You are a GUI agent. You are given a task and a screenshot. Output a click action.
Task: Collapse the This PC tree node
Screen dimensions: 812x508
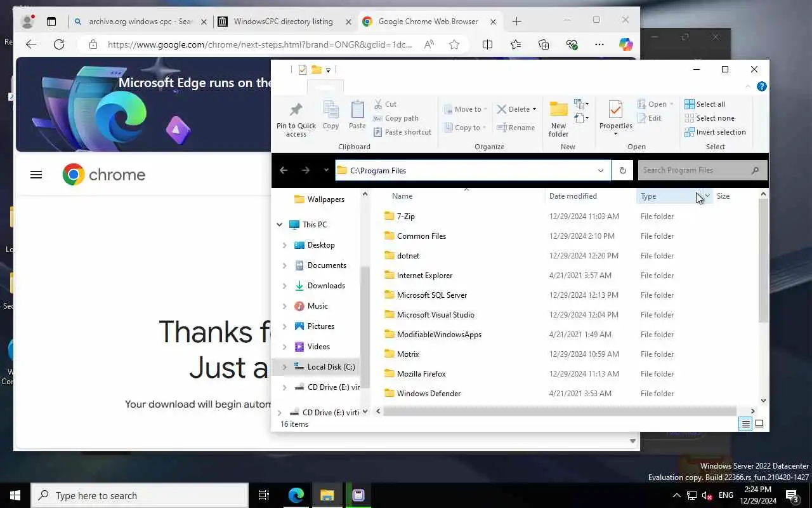point(280,225)
